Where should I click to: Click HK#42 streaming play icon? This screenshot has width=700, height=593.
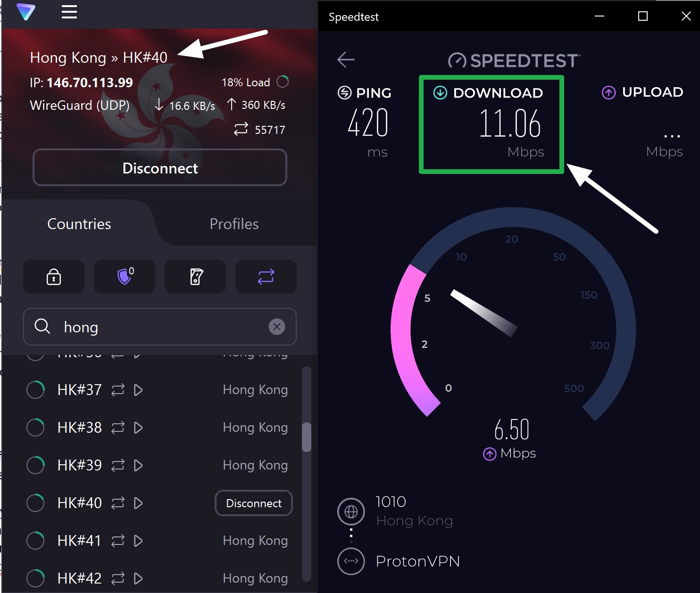(x=138, y=578)
